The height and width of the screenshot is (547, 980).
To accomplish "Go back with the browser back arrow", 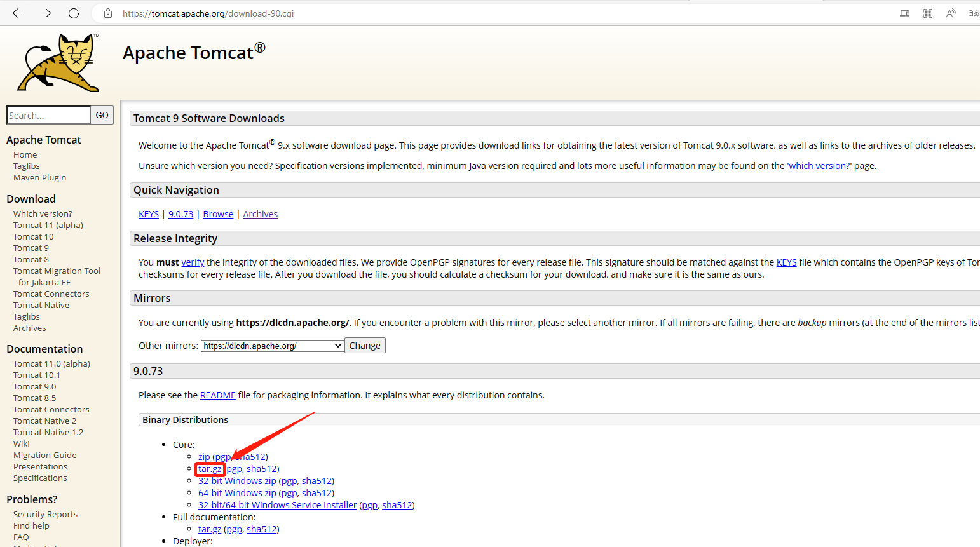I will (18, 13).
